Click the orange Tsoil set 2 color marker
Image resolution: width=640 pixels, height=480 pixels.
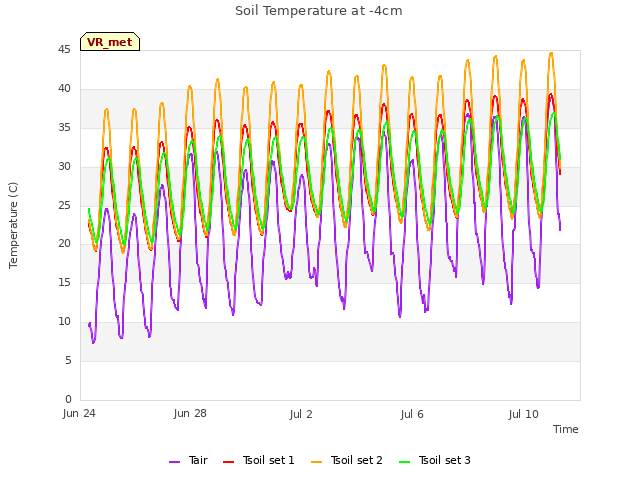click(317, 462)
